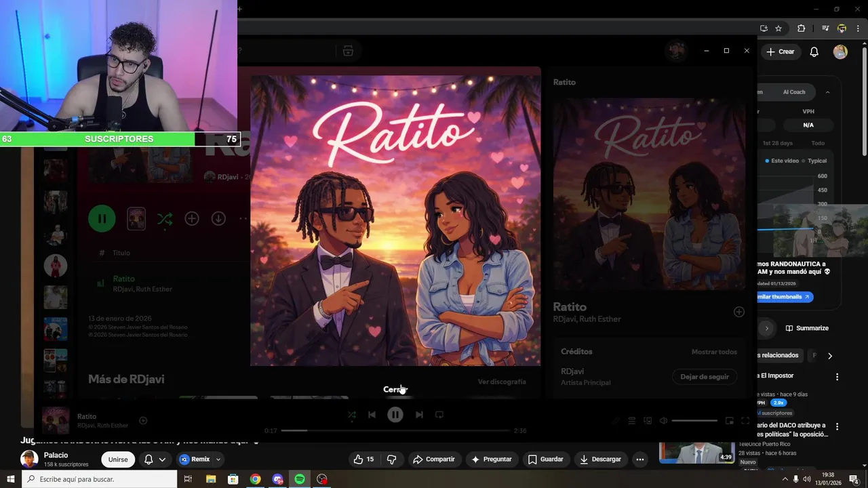Viewport: 868px width, 488px height.
Task: Collapse the stats panel with the chevron
Action: coord(828,92)
